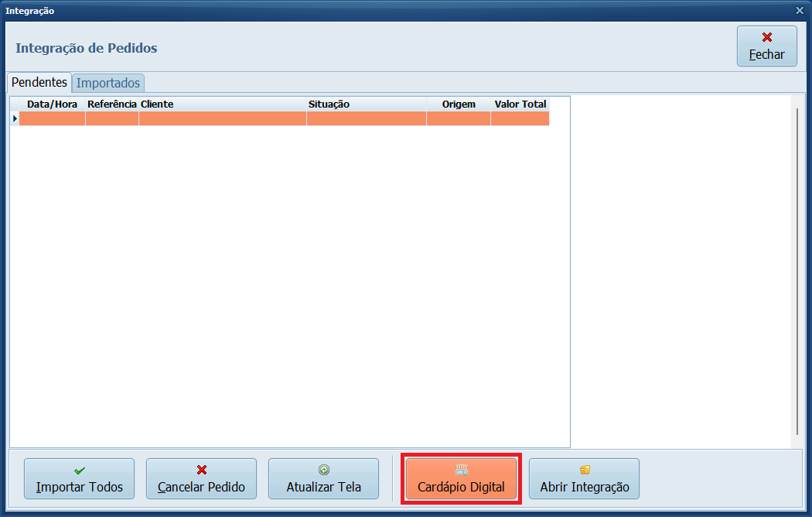
Task: Click the vertical scrollbar on the right
Action: [x=797, y=271]
